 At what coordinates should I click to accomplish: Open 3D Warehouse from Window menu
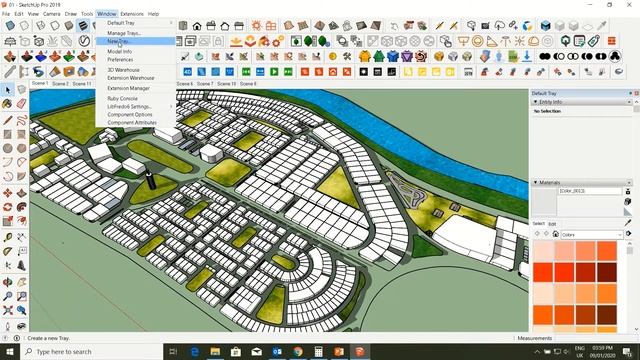click(136, 70)
